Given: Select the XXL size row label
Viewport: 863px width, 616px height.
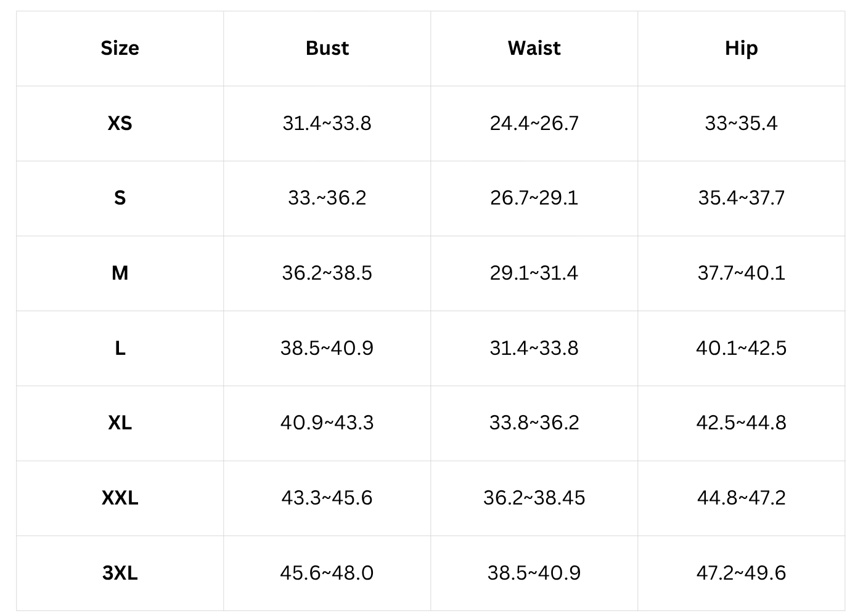Looking at the screenshot, I should click(120, 498).
